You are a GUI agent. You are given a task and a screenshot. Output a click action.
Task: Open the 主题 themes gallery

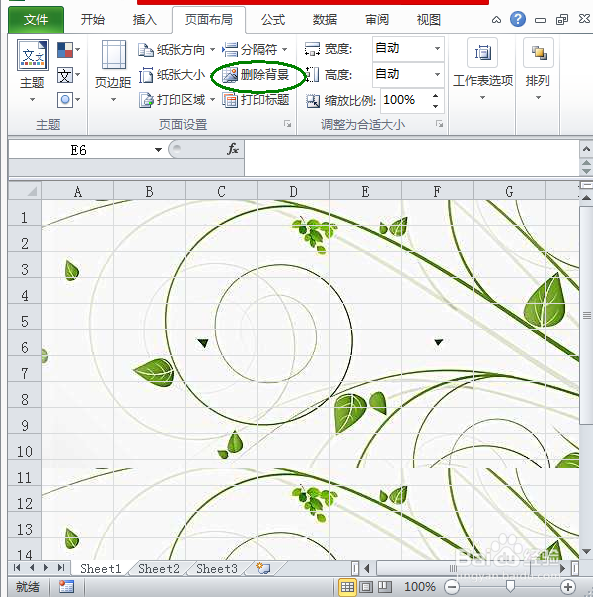pyautogui.click(x=32, y=71)
